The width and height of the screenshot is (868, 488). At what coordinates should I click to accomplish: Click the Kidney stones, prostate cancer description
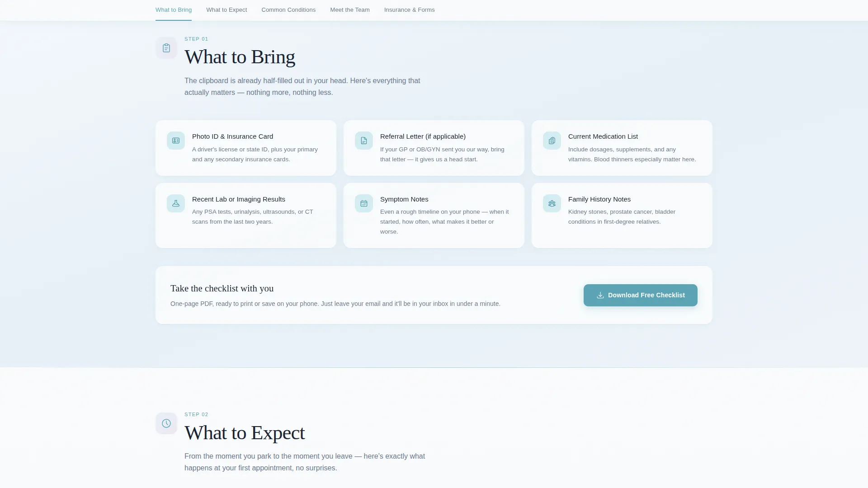coord(622,217)
